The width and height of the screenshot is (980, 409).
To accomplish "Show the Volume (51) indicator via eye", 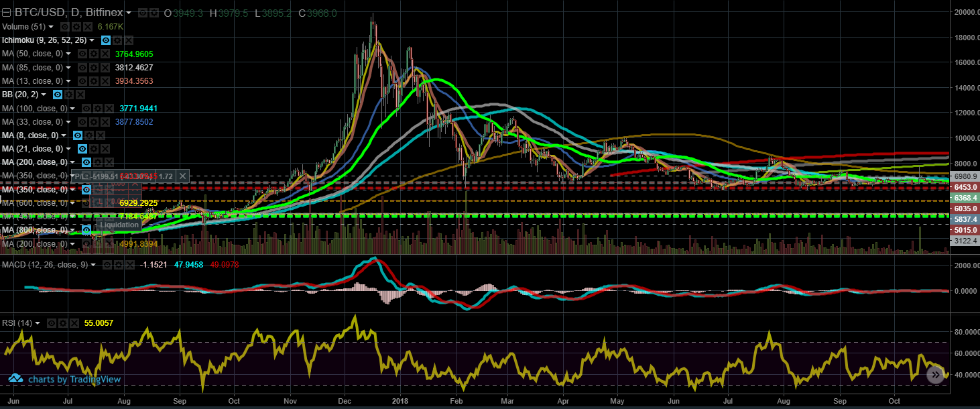I will pyautogui.click(x=65, y=27).
